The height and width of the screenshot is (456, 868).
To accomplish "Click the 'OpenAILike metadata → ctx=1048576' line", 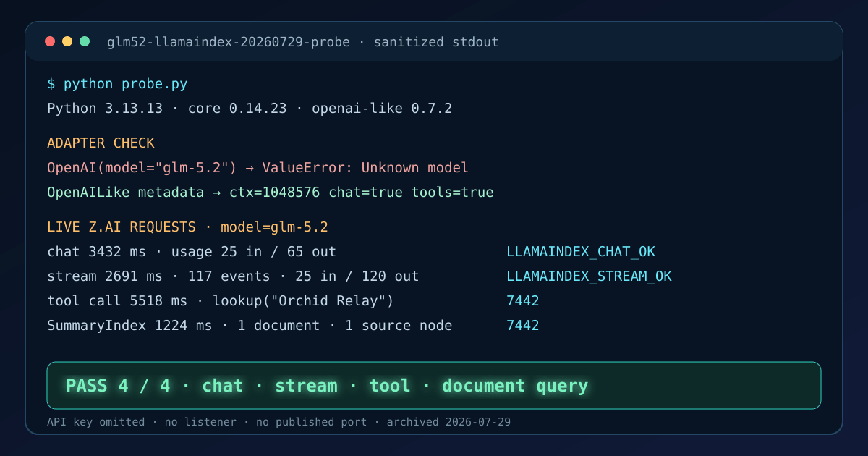I will (271, 193).
